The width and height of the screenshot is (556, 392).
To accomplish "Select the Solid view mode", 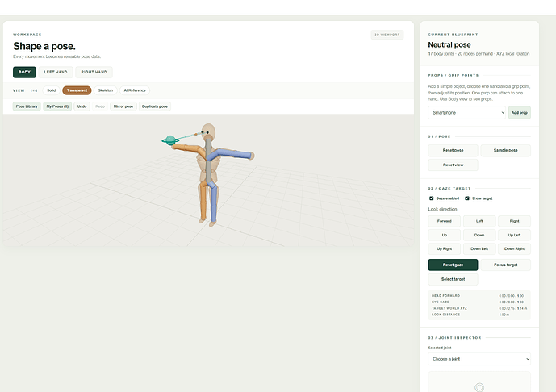I will tap(52, 90).
